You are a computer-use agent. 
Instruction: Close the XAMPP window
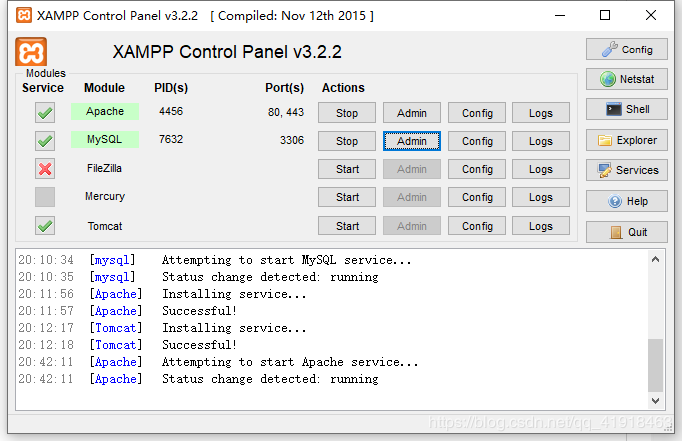coord(651,16)
